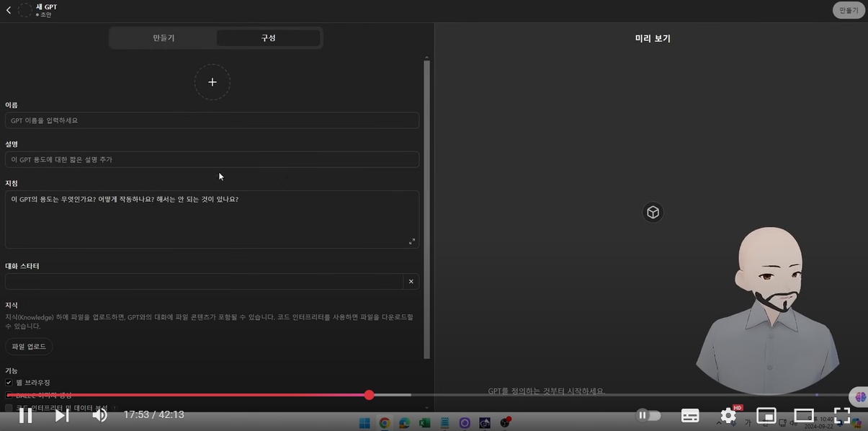Open Excel from the taskbar
Image resolution: width=868 pixels, height=431 pixels.
pyautogui.click(x=425, y=423)
